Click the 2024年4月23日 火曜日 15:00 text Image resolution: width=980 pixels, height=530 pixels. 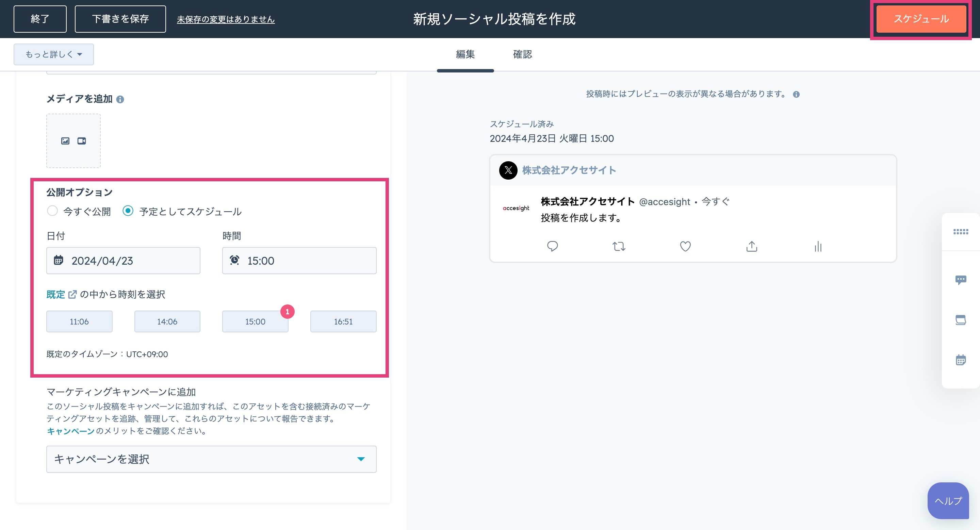point(552,139)
